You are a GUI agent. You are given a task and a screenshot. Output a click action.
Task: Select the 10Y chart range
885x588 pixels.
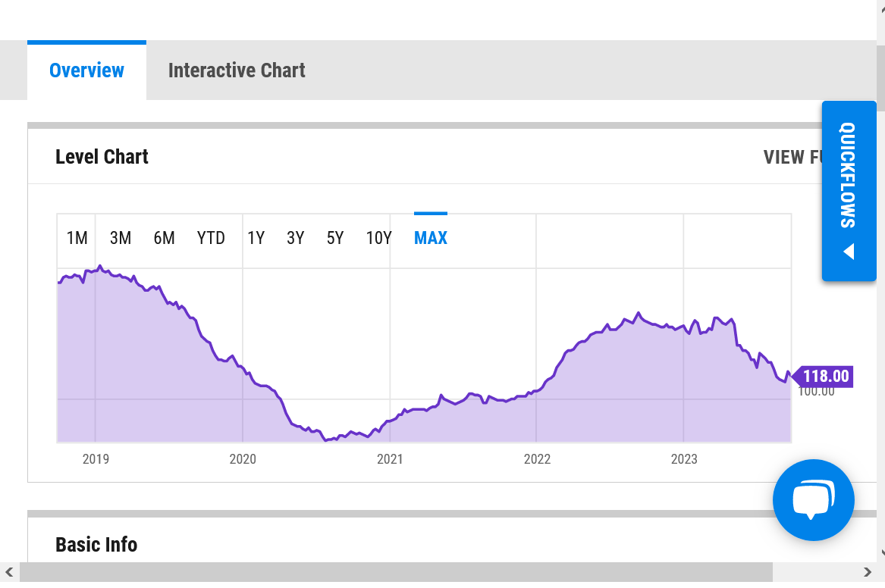click(x=378, y=238)
